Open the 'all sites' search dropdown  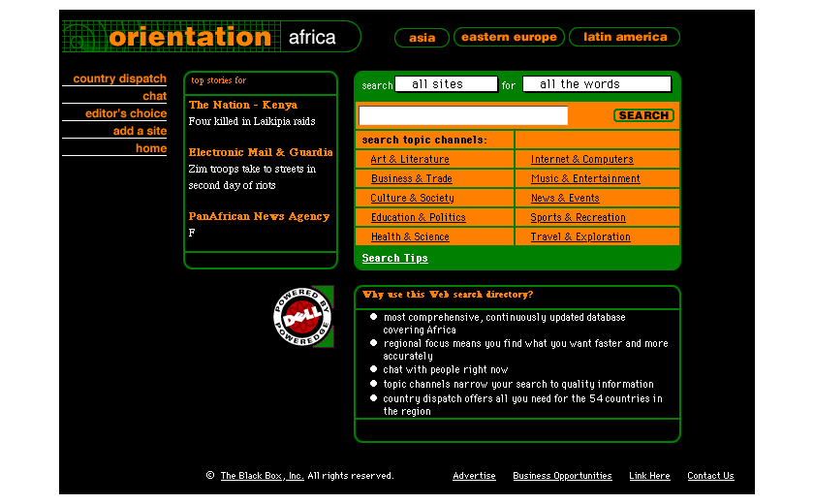(446, 84)
